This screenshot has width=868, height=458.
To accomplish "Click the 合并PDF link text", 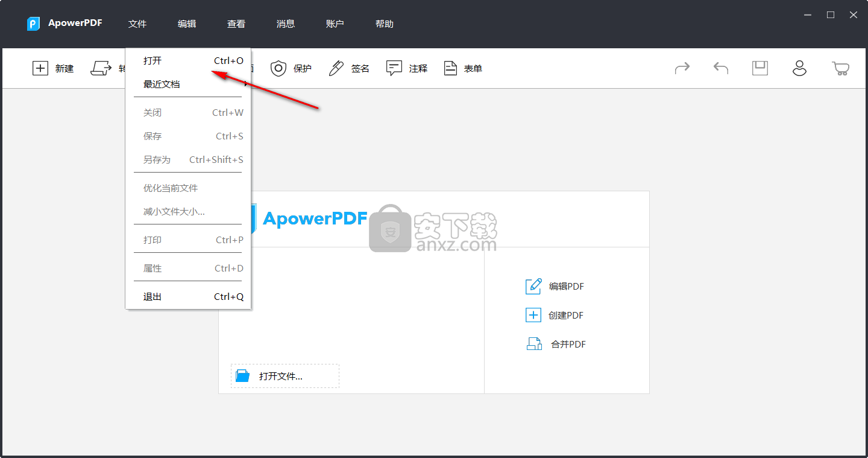I will (568, 345).
